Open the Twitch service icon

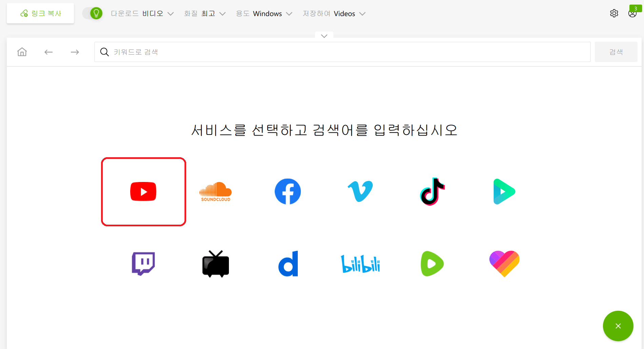click(143, 264)
